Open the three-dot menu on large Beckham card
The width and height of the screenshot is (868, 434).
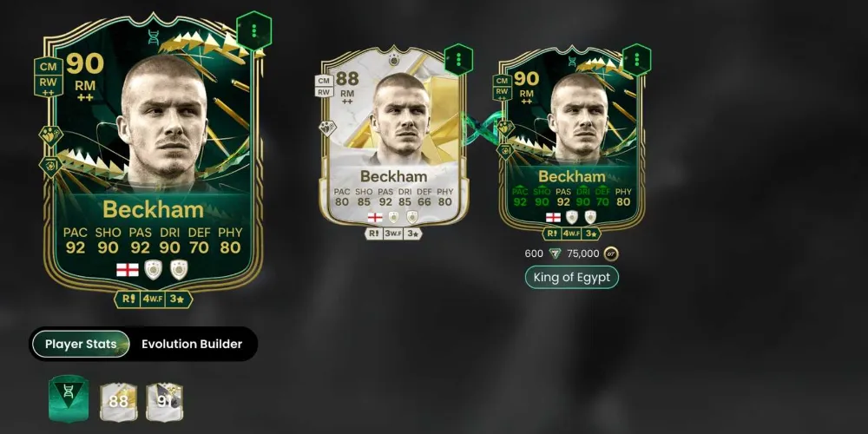(253, 30)
